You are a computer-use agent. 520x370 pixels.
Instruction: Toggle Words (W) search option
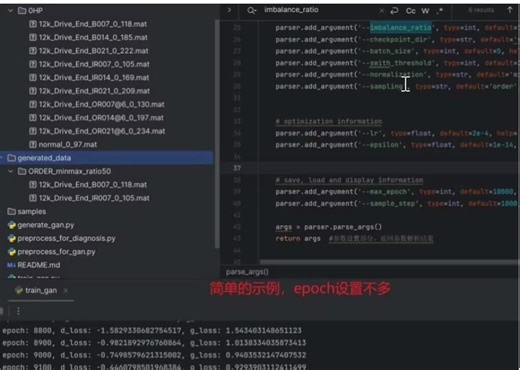425,11
